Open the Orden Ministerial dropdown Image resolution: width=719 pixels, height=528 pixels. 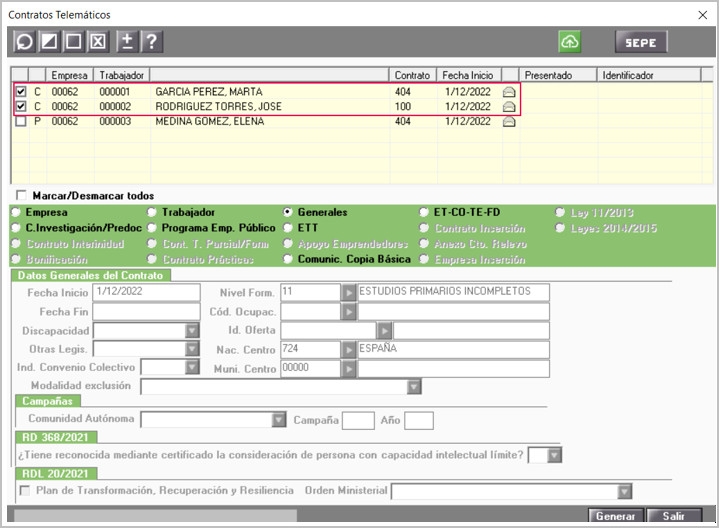625,491
